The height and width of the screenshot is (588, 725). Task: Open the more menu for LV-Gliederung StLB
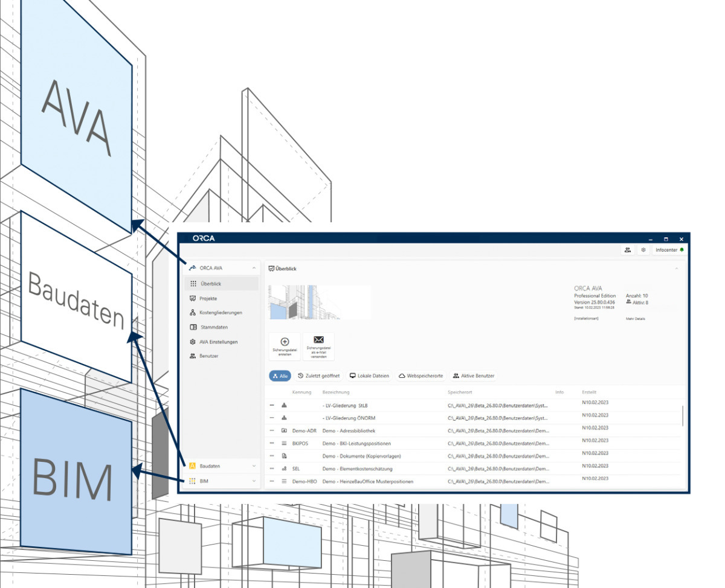tap(272, 405)
